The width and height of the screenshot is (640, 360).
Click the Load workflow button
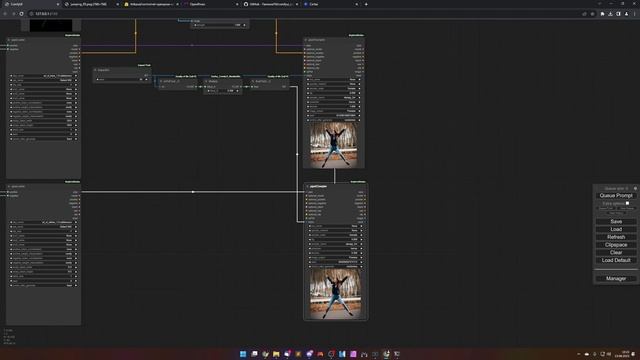616,229
